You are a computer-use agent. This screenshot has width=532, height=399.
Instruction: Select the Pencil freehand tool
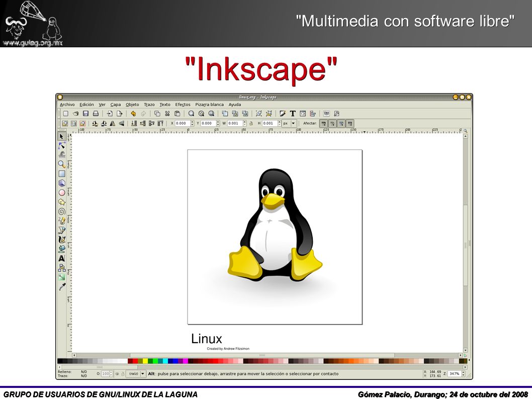coord(61,221)
